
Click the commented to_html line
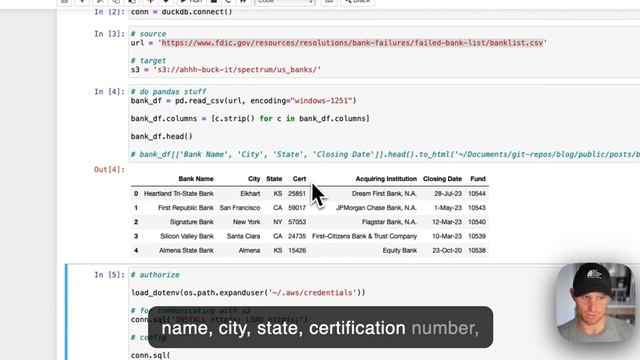point(385,154)
